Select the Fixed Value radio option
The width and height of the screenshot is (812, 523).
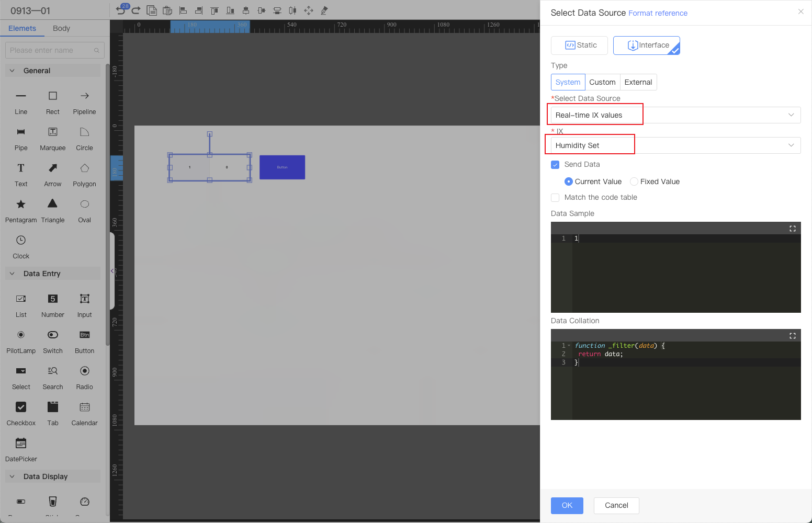tap(634, 182)
